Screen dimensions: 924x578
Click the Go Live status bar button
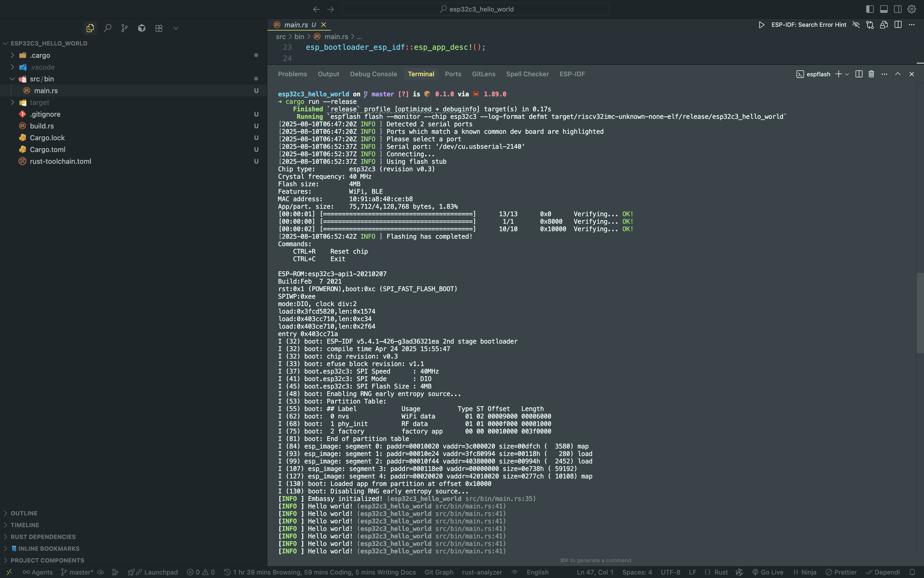[x=767, y=572]
